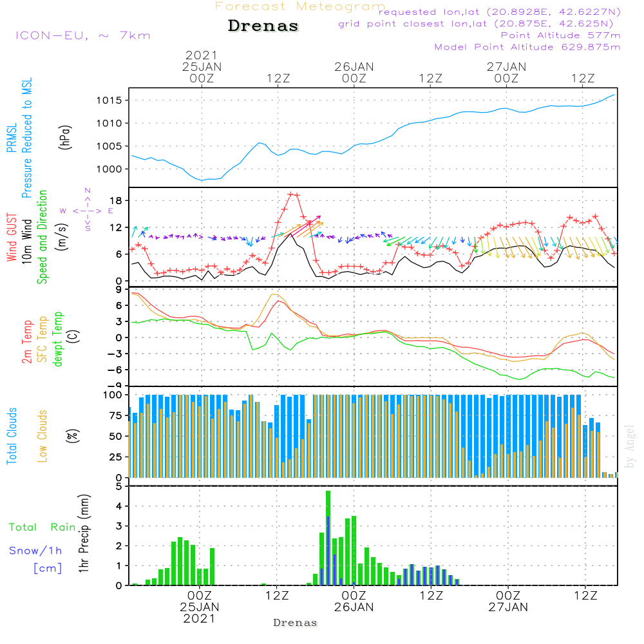Viewport: 644px width, 644px height.
Task: Click the top 27JAN 00Z time label
Action: coord(506,72)
